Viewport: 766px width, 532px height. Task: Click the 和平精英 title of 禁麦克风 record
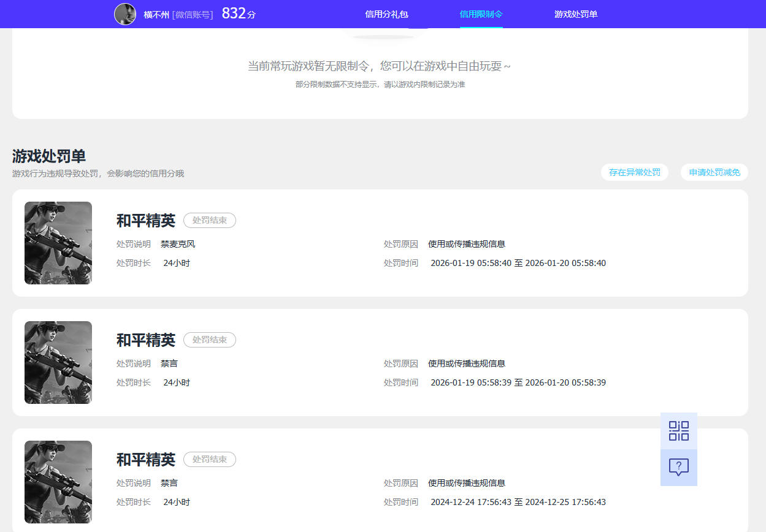tap(146, 220)
